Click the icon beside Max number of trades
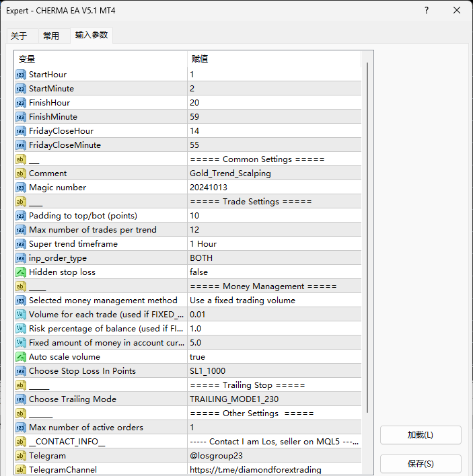Viewport: 473px width, 476px height. pos(20,230)
